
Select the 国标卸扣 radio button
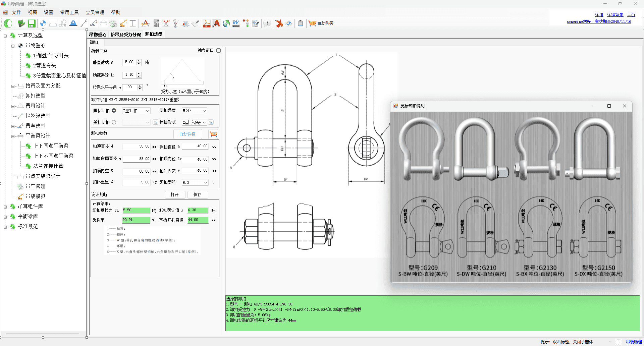click(x=114, y=111)
